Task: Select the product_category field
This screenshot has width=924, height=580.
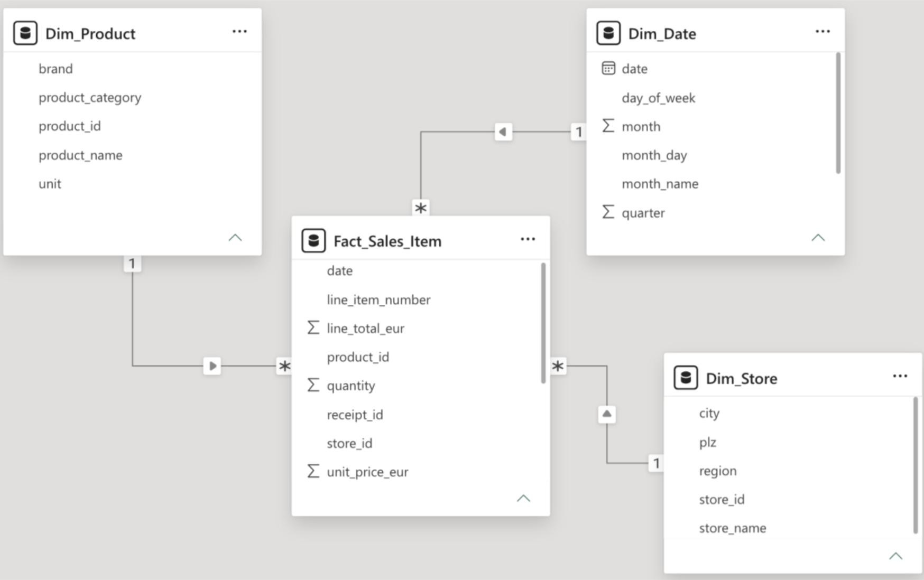Action: tap(90, 98)
